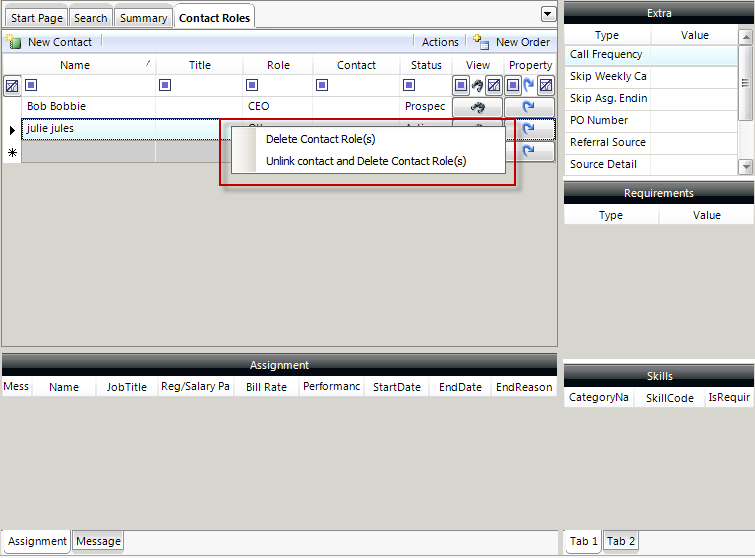This screenshot has height=558, width=755.
Task: Select Call Frequency row in Extra
Action: tap(651, 54)
